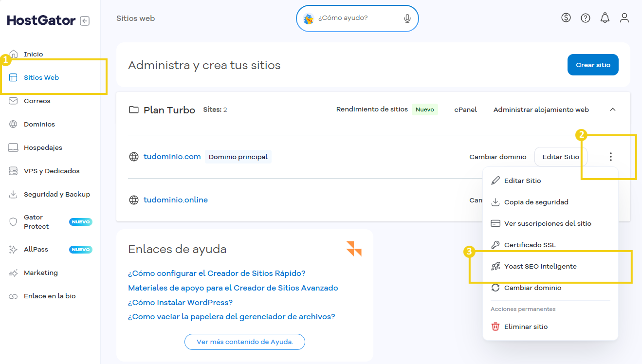Viewport: 642px width, 364px height.
Task: Select Editar Sitio in the dropdown menu
Action: pyautogui.click(x=550, y=181)
